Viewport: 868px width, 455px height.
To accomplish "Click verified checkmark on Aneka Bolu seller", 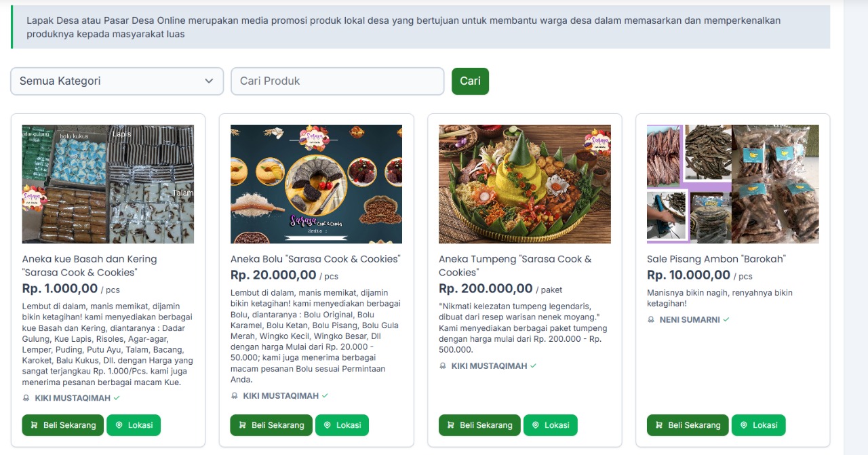I will click(325, 396).
